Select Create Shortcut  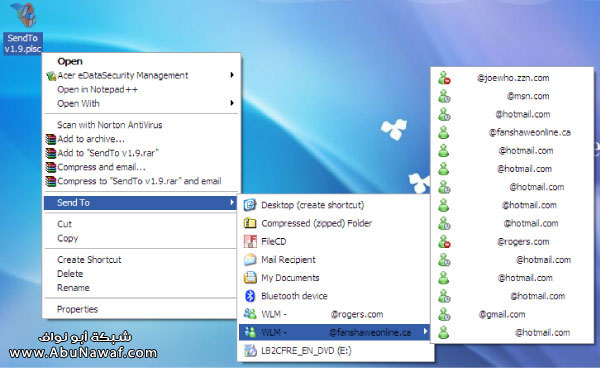click(x=89, y=260)
